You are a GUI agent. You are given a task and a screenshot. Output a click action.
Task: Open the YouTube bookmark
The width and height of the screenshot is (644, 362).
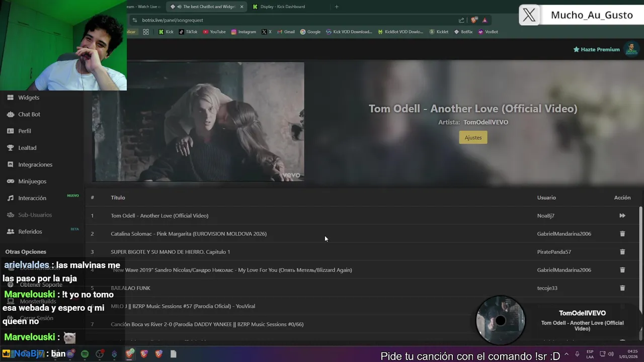[214, 32]
